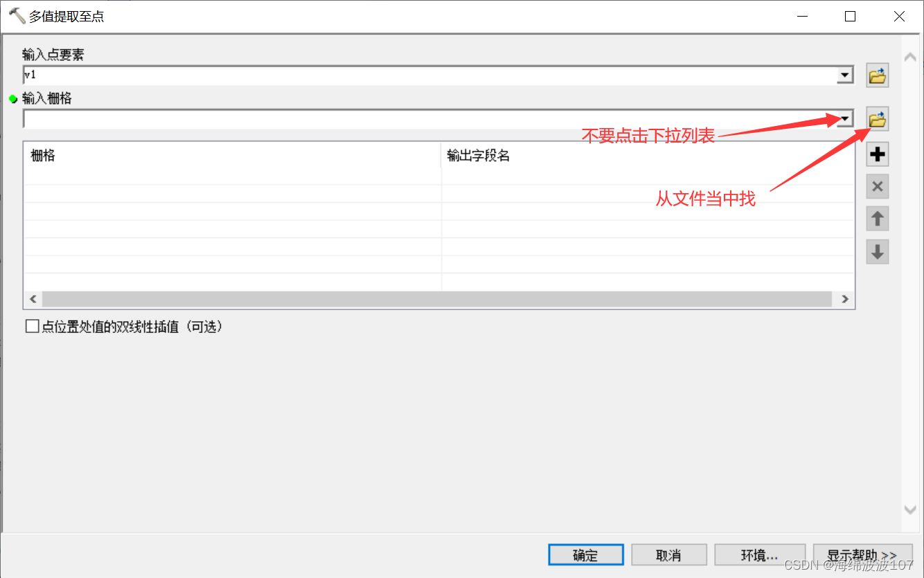
Task: Click 显示帮助 >> button
Action: (x=862, y=555)
